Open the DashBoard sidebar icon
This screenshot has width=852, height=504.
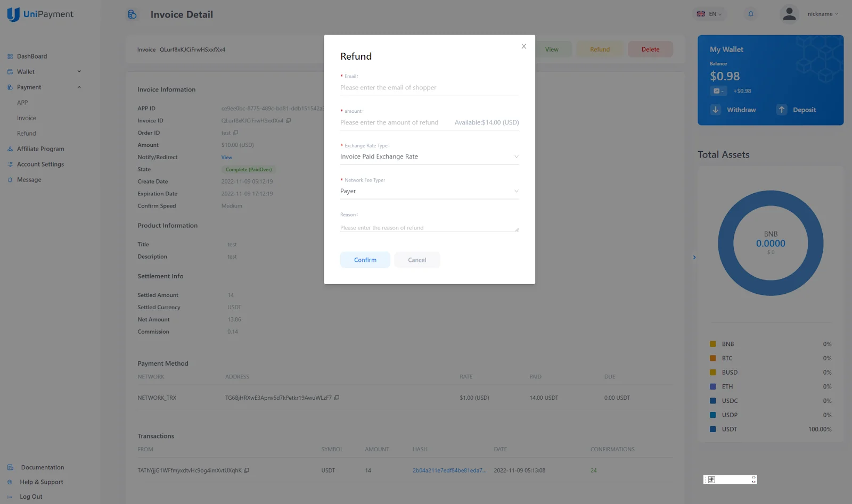pos(10,56)
